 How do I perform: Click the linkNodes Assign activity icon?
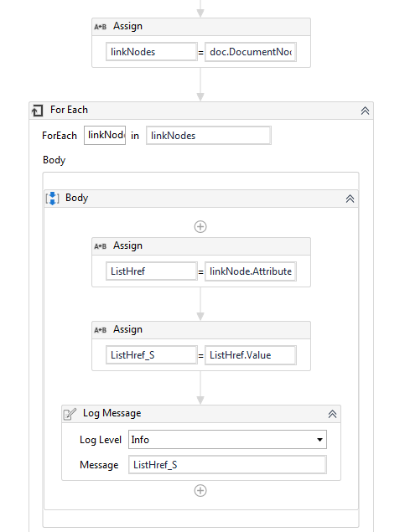(x=100, y=27)
